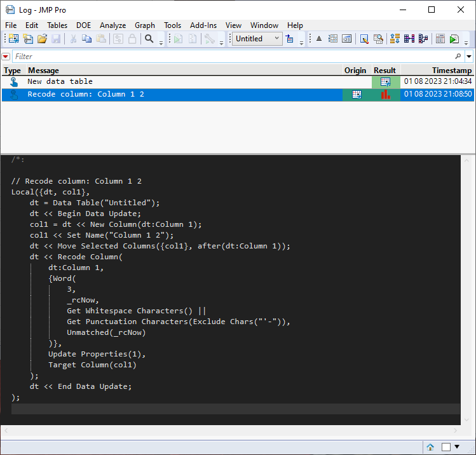Image resolution: width=476 pixels, height=455 pixels.
Task: Open the Tools menu
Action: [172, 25]
